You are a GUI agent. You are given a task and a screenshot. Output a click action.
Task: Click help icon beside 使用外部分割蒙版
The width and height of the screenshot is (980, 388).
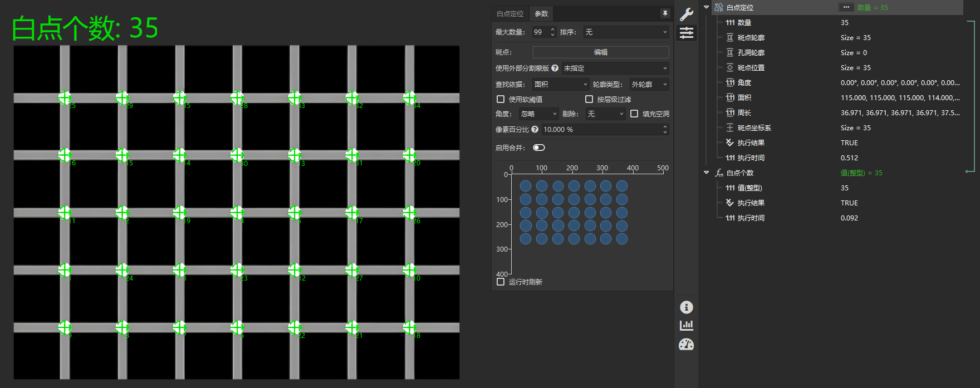[x=555, y=68]
